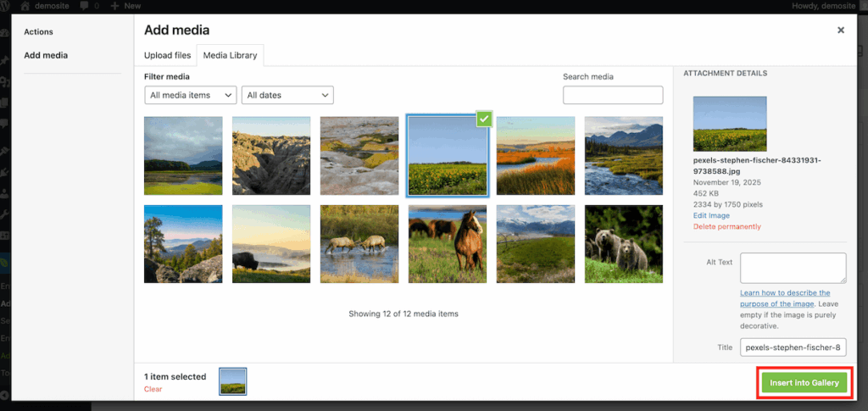Select the mountain stream thumbnail

[624, 155]
